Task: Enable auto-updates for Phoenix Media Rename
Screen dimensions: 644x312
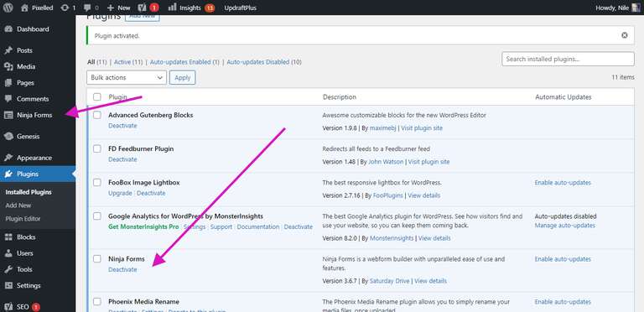Action: click(563, 302)
